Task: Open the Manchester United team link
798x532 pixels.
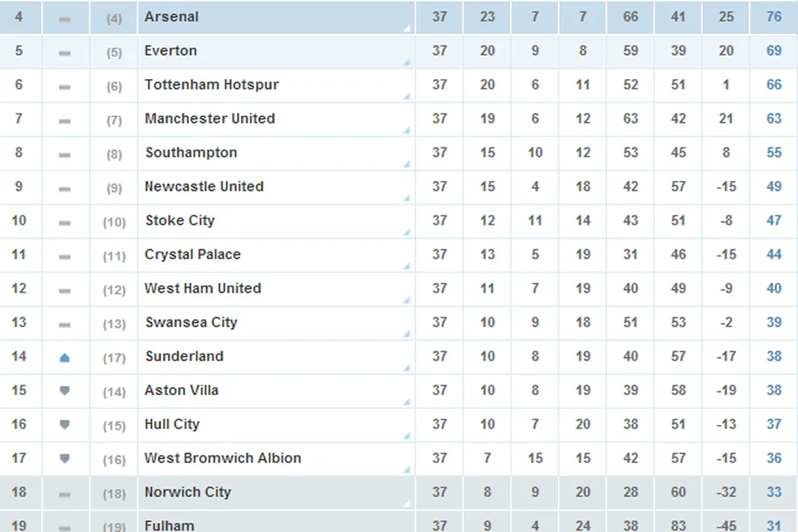Action: coord(210,119)
